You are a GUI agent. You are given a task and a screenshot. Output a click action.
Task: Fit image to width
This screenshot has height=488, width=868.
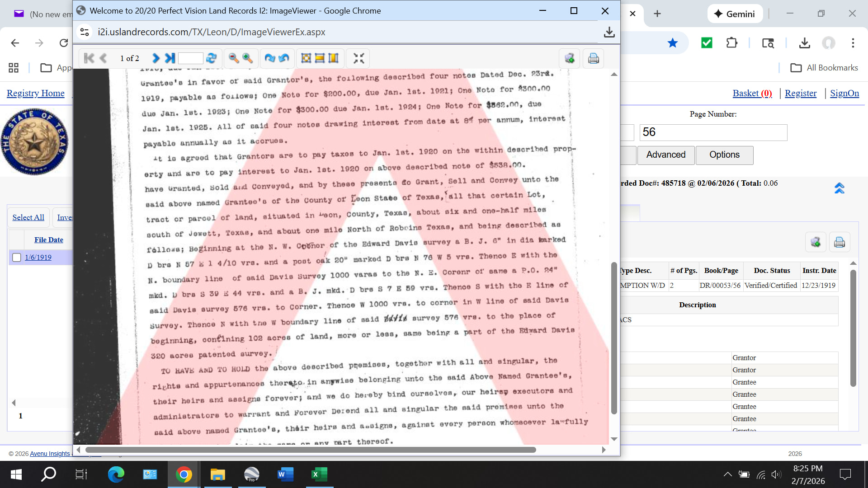click(x=320, y=58)
